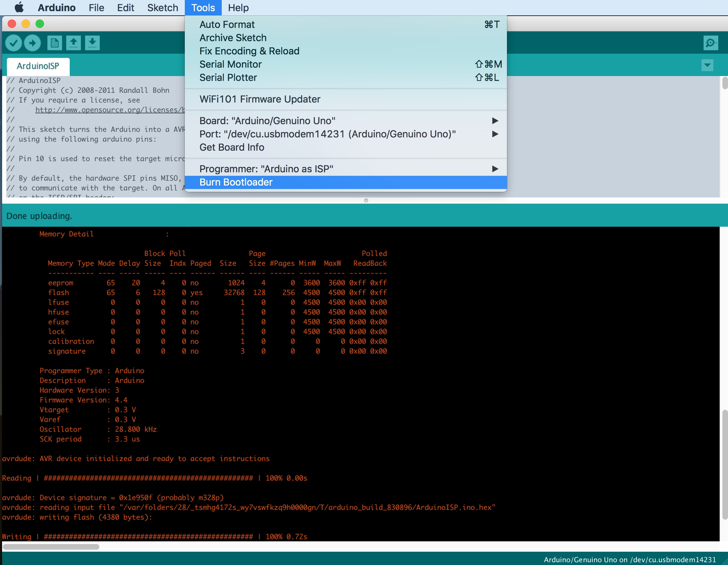Viewport: 728px width, 565px height.
Task: Click the editor vertical scrollbar
Action: click(x=725, y=83)
